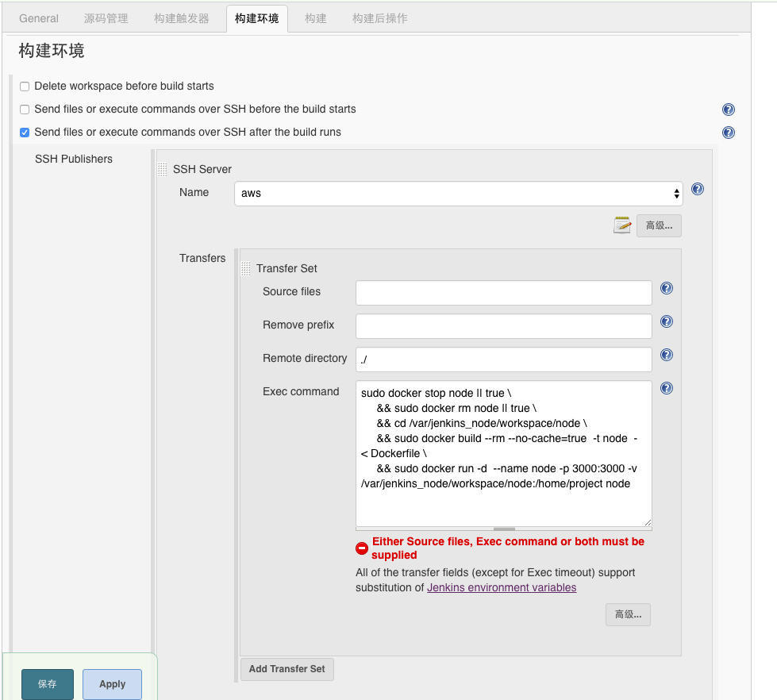Click help icon beside the Name dropdown
Screen dimensions: 777x700
697,189
